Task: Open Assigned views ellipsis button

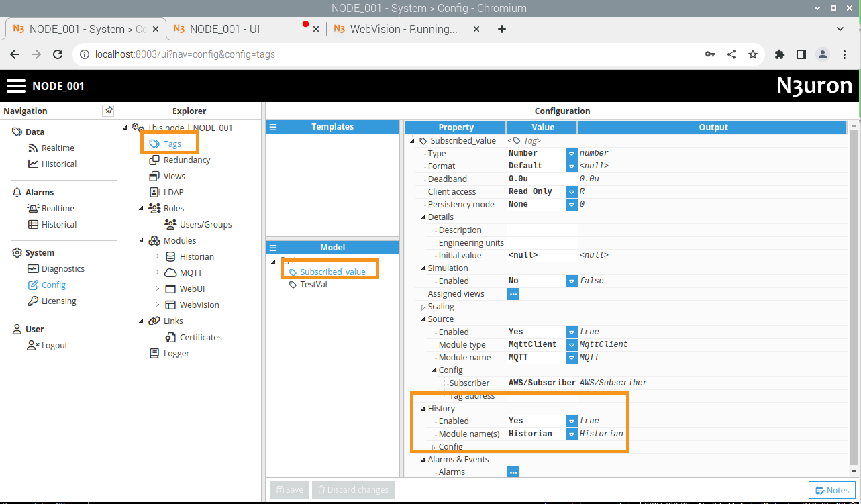Action: tap(513, 294)
